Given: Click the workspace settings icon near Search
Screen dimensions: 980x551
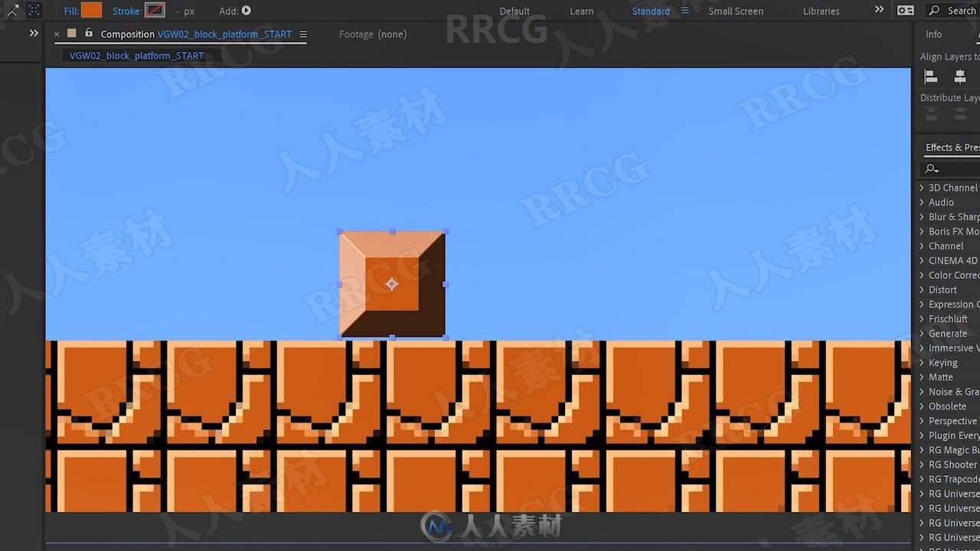Looking at the screenshot, I should [x=906, y=11].
